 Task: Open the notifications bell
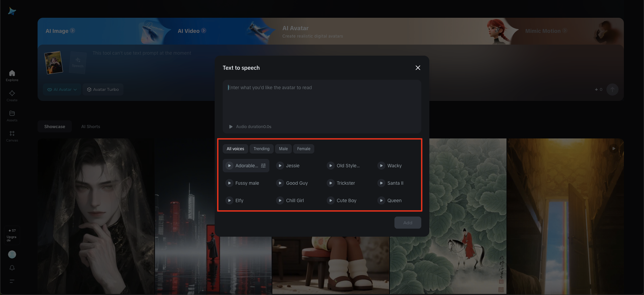12,268
